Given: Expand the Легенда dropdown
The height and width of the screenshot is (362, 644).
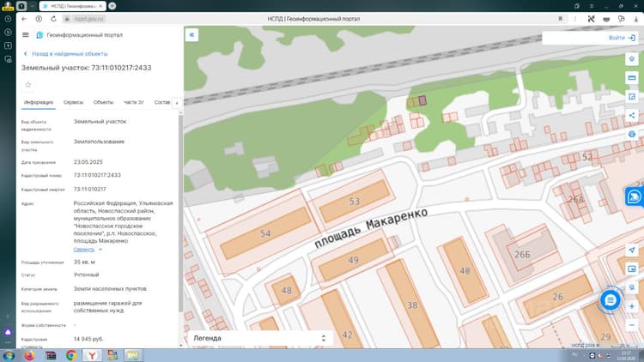Looking at the screenshot, I should point(259,338).
